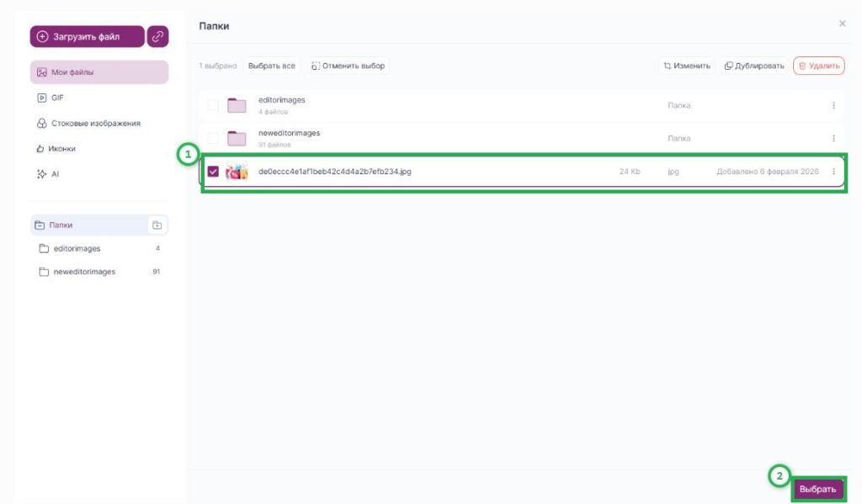Click the sparkle icon next to AI
Viewport: 862px width, 504px height.
pos(42,174)
